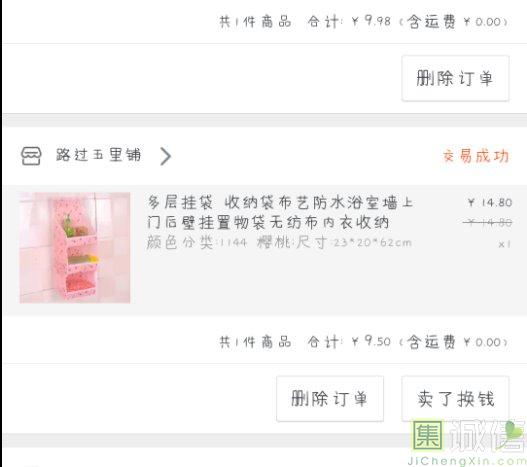
Task: Click the order total 合计 ¥9.98
Action: (x=349, y=22)
